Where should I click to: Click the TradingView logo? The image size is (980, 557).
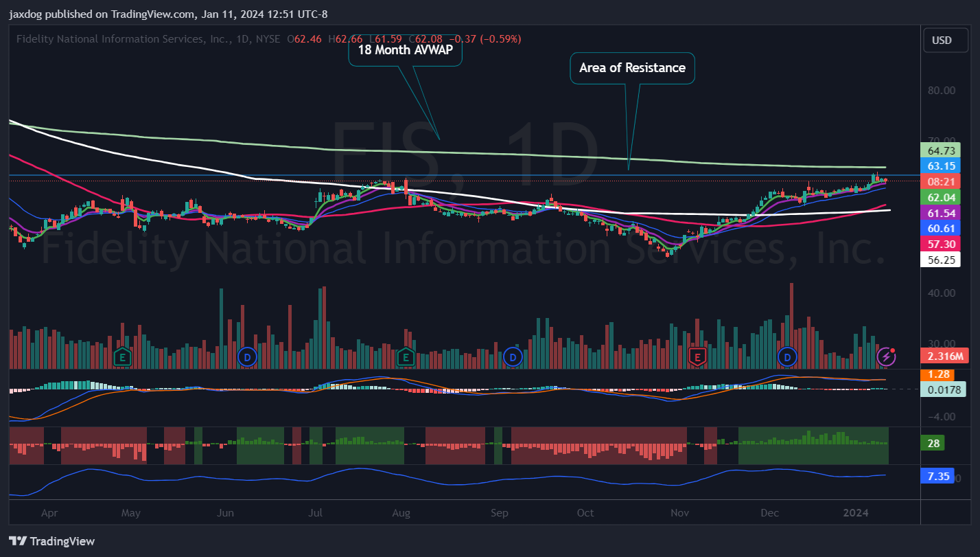coord(52,541)
